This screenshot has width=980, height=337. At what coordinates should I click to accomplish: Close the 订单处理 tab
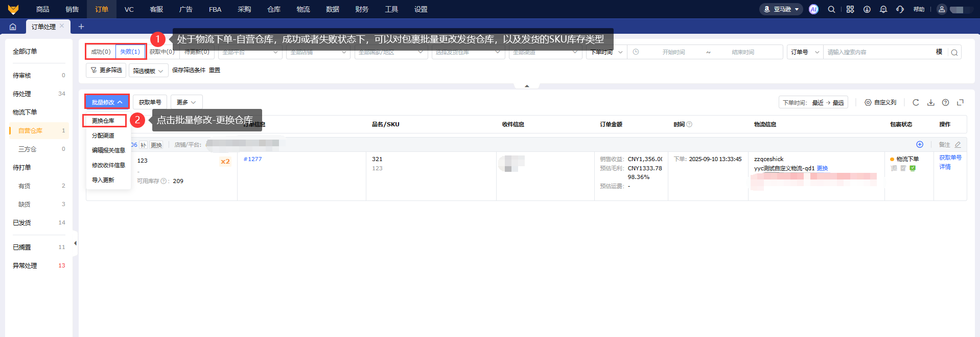point(62,26)
